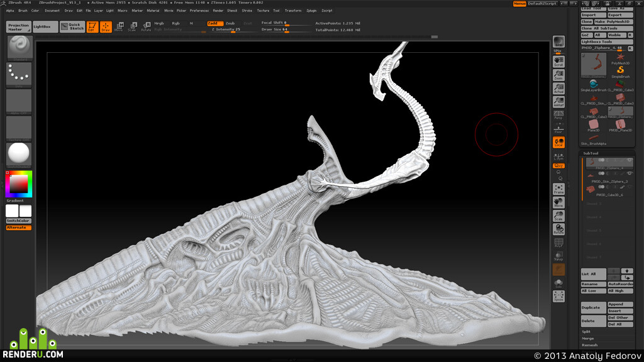
Task: Pick the SimpleBrush tool icon
Action: 620,72
